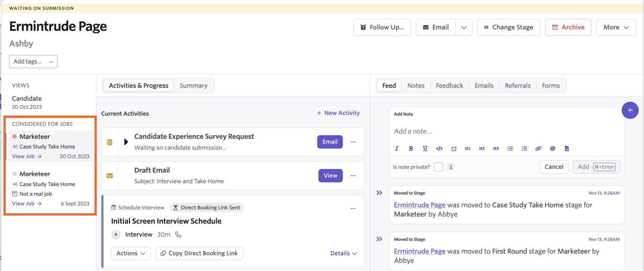The width and height of the screenshot is (644, 271).
Task: Open Ermintrude Page link in Case Study entry
Action: pyautogui.click(x=420, y=205)
